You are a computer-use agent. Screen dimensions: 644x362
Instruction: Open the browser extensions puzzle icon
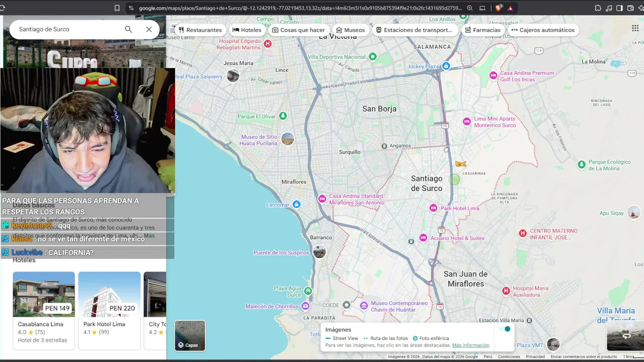click(598, 8)
